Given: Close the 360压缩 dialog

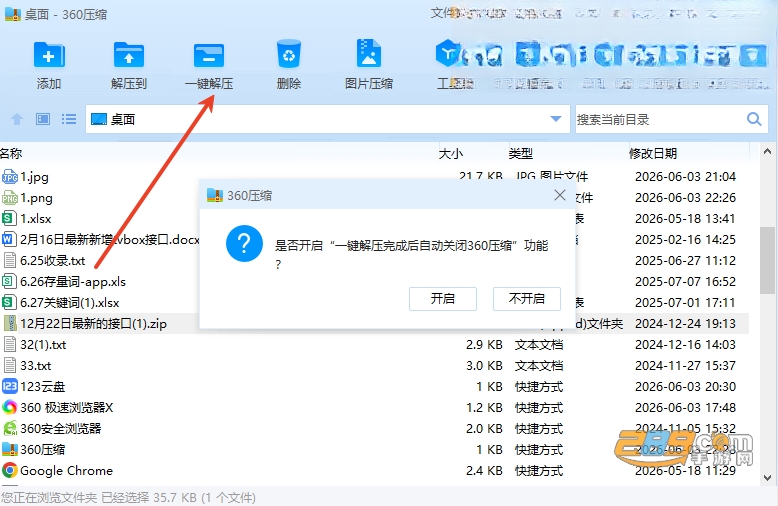Looking at the screenshot, I should (x=560, y=195).
